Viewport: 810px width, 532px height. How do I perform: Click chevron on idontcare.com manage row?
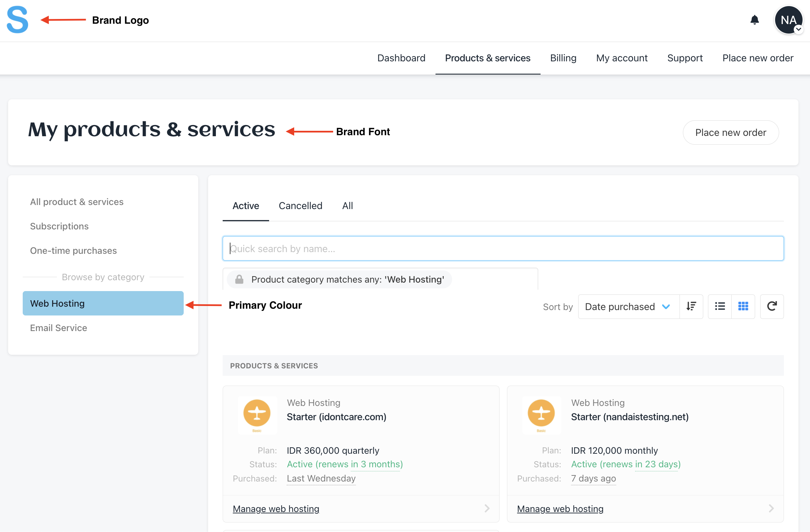point(487,509)
